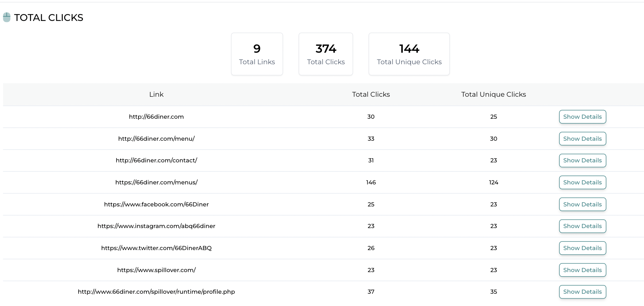Viewport: 644px width, 306px height.
Task: Select the https://www.twitter.com/66DinerABQ text
Action: point(156,248)
